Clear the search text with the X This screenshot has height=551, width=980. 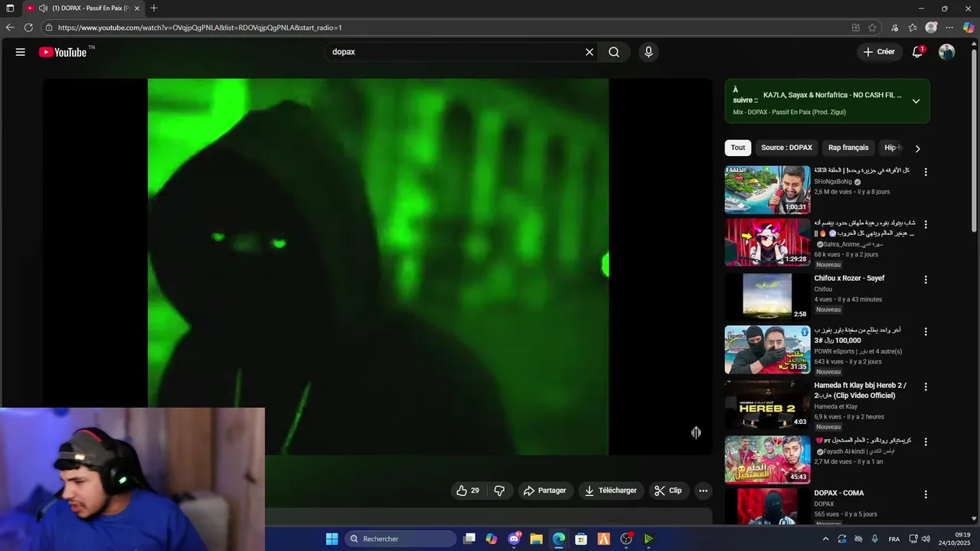[590, 52]
